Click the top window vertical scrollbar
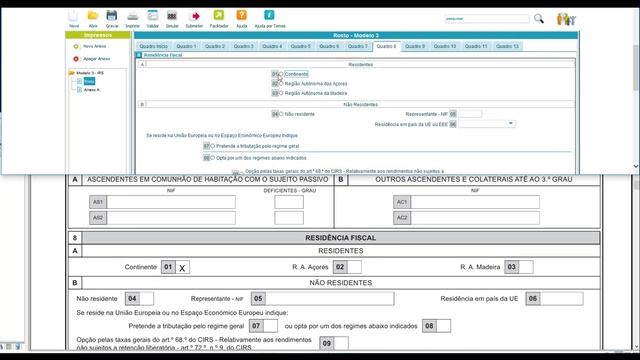Viewport: 640px width, 360px height. [636, 67]
